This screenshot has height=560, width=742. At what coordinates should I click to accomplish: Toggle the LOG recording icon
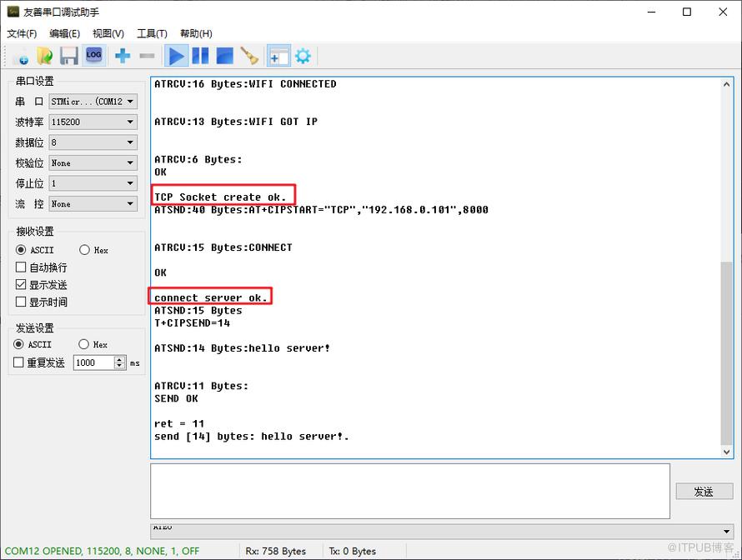point(93,56)
